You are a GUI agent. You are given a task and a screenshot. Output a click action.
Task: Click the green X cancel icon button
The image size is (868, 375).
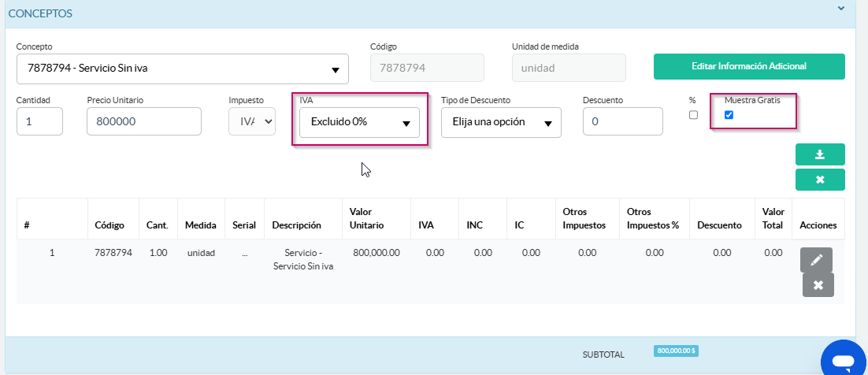tap(820, 180)
